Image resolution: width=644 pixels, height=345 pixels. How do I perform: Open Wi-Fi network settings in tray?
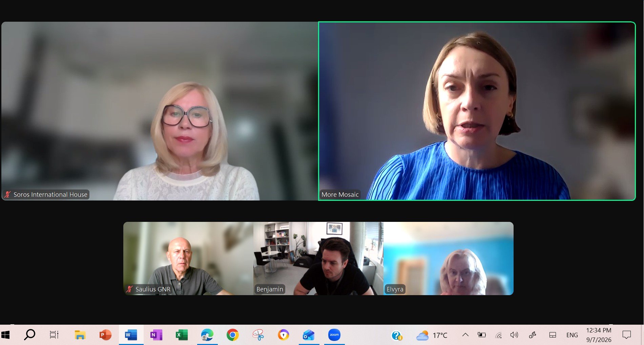pyautogui.click(x=498, y=335)
